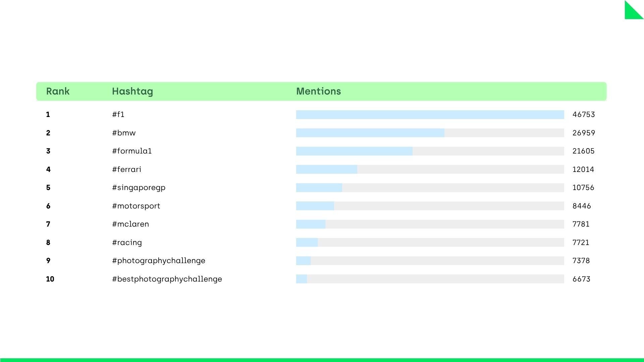Click the #f1 hashtag
Viewport: 644px width, 362px height.
click(118, 115)
